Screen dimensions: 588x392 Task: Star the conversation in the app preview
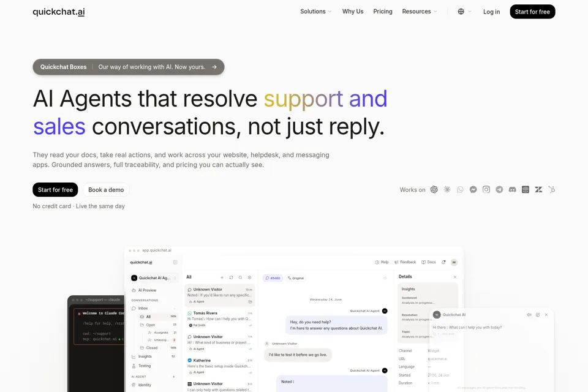(385, 278)
